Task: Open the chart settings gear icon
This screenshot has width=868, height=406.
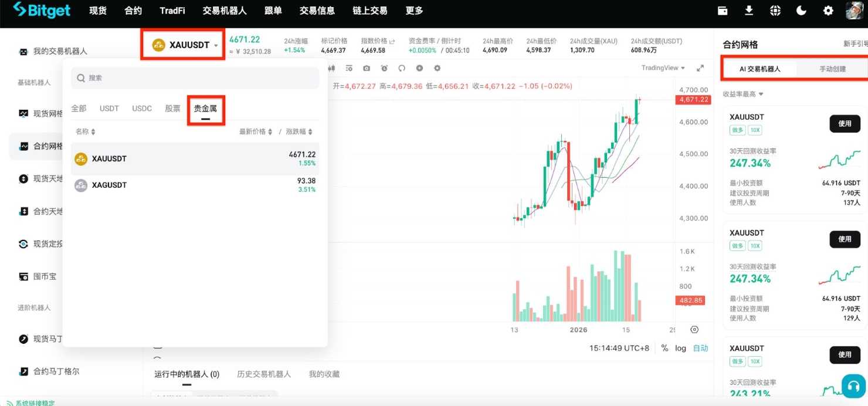Action: tap(438, 68)
